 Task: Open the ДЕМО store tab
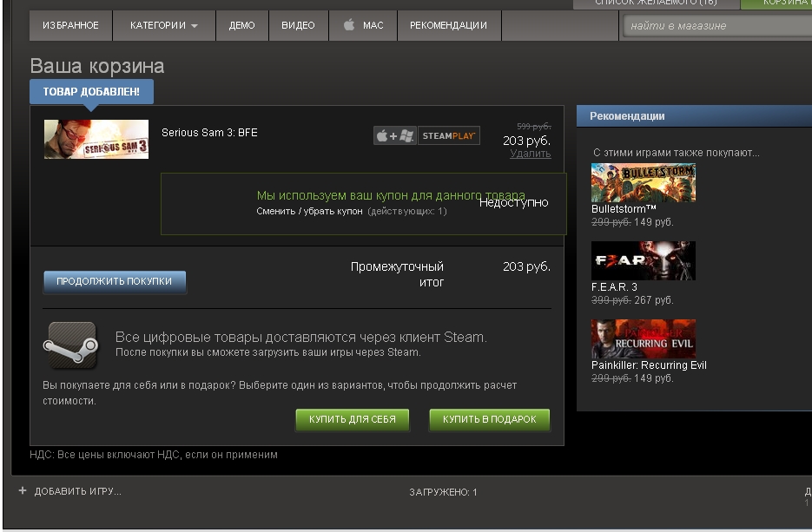coord(241,25)
